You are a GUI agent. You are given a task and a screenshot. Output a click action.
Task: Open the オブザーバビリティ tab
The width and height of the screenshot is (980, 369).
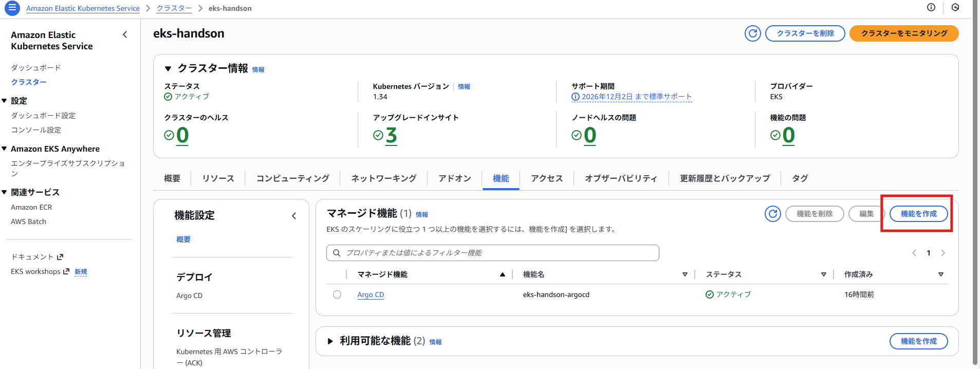point(621,178)
